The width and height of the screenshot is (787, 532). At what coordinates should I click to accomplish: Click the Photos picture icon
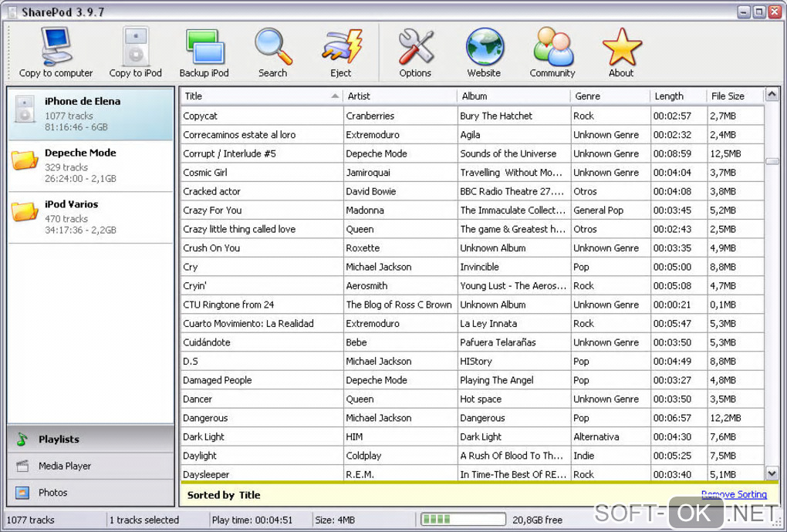[x=22, y=493]
